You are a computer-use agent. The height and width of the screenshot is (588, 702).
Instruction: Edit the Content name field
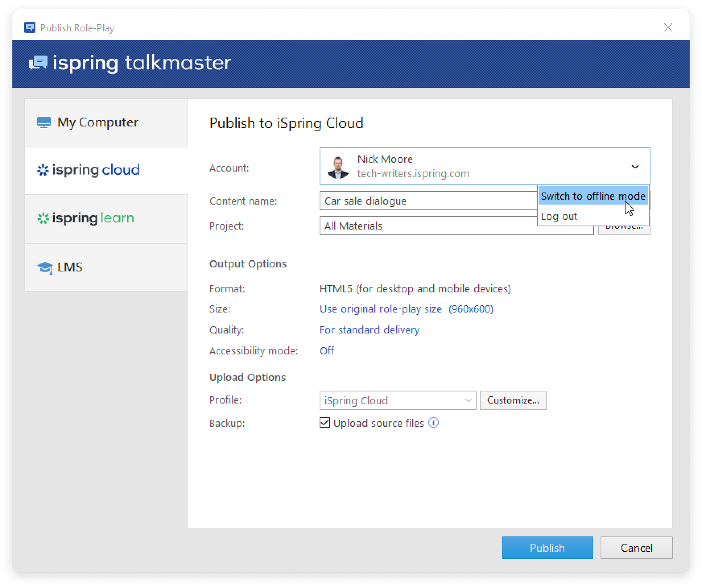(429, 201)
